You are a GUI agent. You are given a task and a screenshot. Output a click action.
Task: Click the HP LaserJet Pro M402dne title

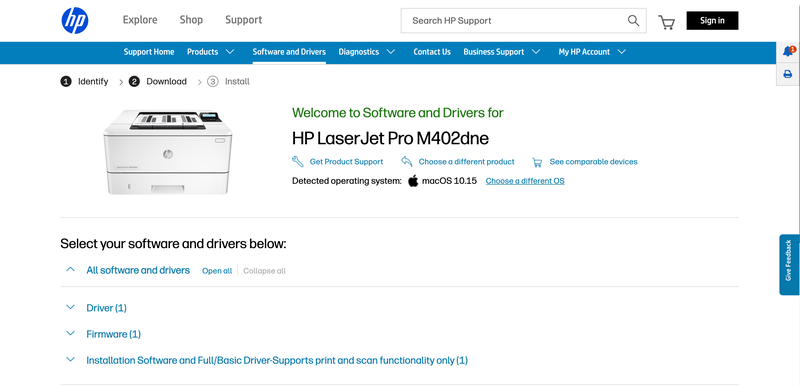point(390,138)
